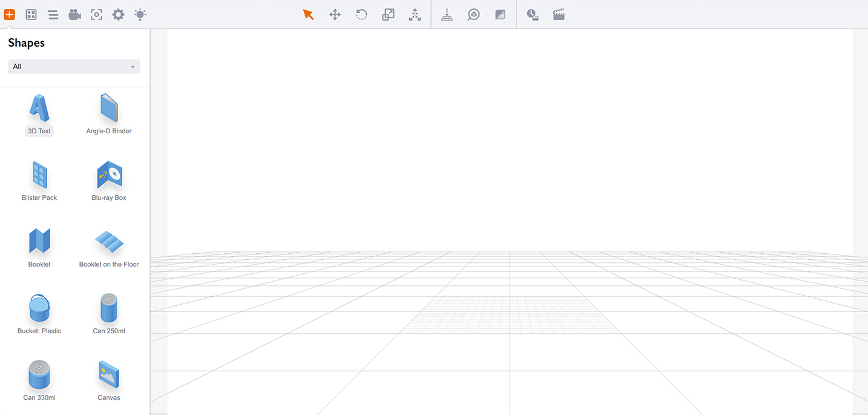Toggle the snapshot framing tool
The image size is (868, 415).
(x=96, y=14)
